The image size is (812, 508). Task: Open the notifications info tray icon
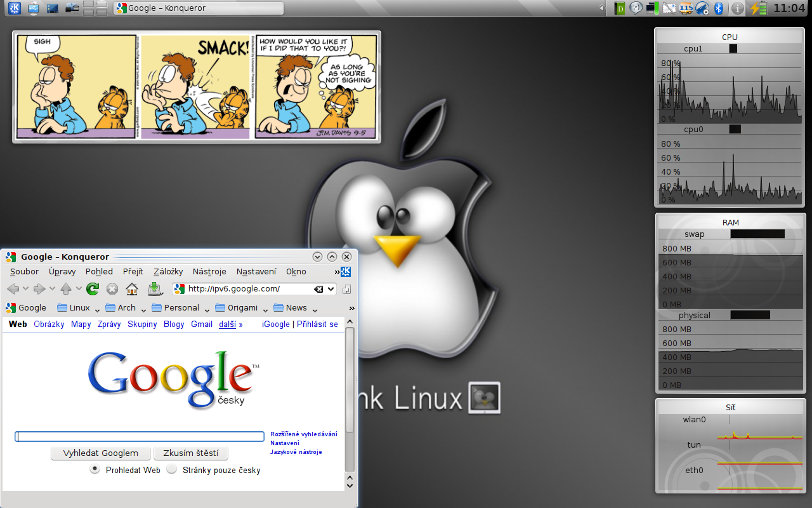[737, 8]
